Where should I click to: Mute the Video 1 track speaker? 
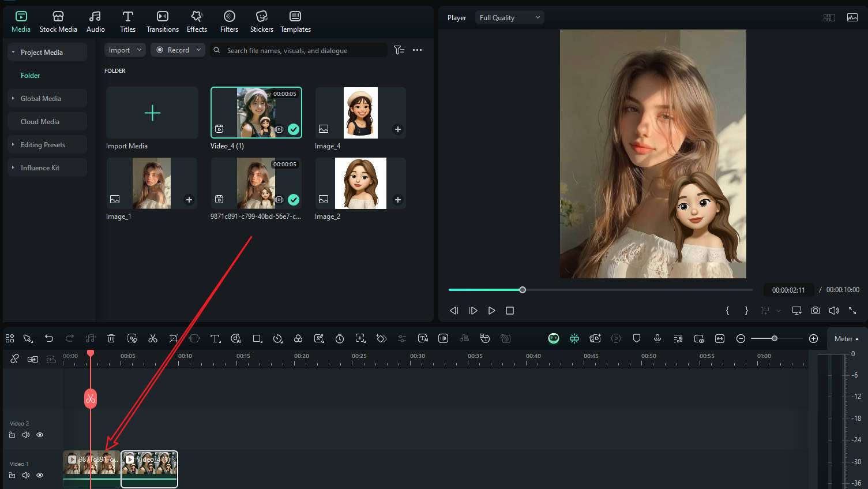point(26,475)
